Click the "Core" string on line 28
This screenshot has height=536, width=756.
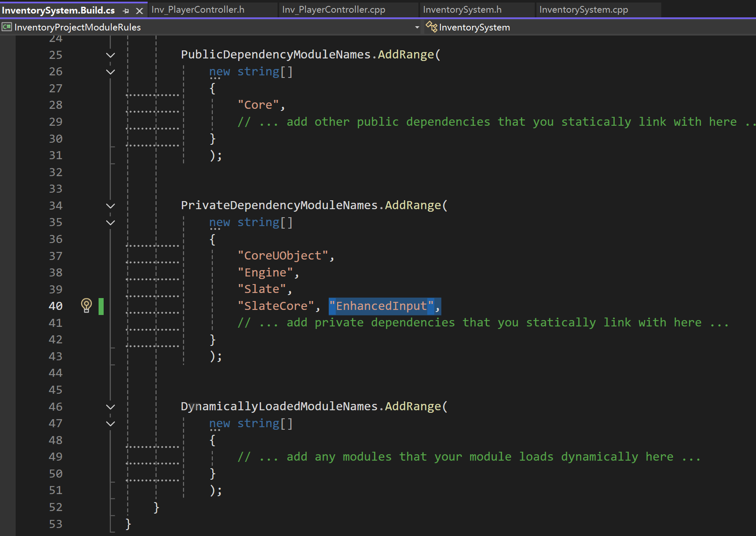pos(258,105)
